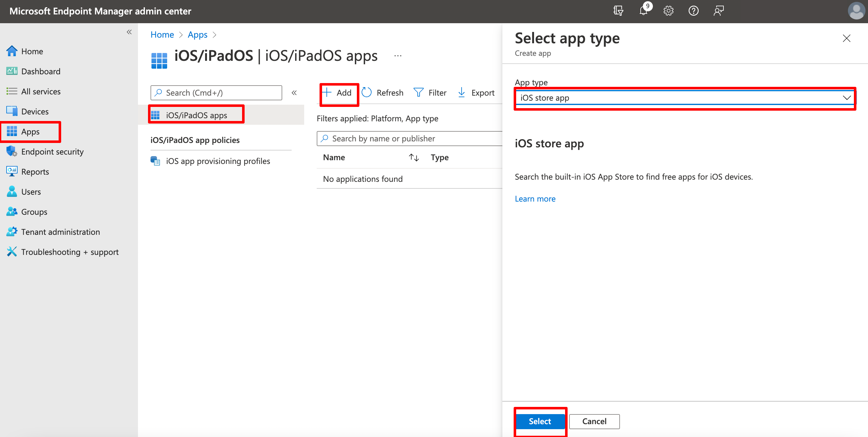Select the Devices section in sidebar
This screenshot has height=437, width=868.
point(35,111)
